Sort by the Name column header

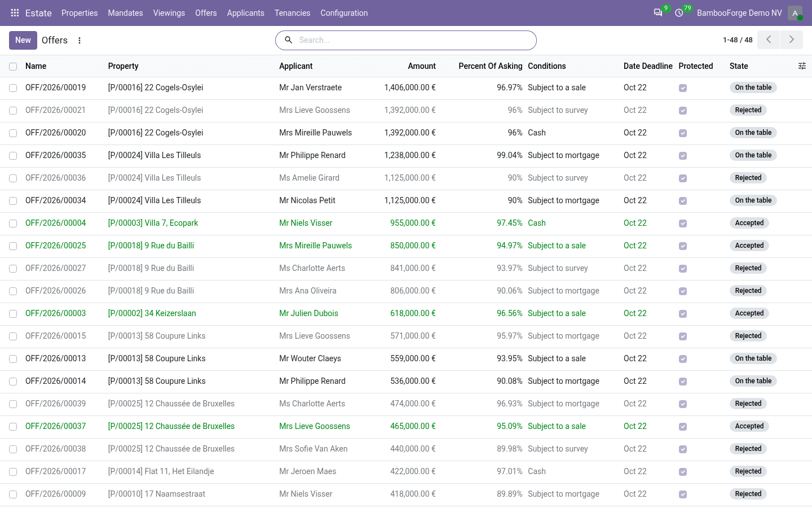[36, 66]
